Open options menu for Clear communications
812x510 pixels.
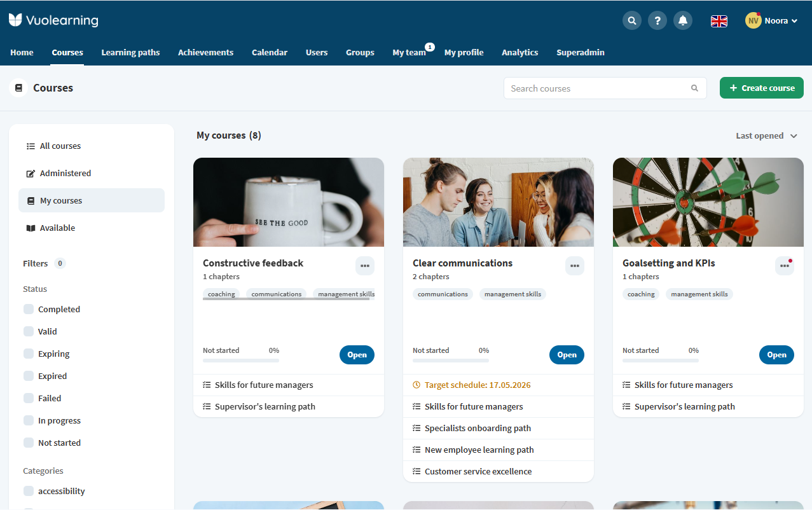coord(575,266)
